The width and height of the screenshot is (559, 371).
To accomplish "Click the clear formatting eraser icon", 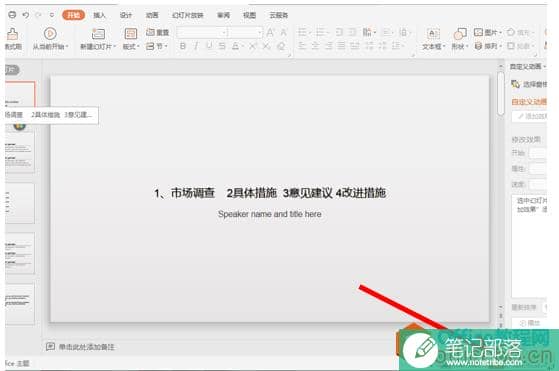I will coord(281,46).
